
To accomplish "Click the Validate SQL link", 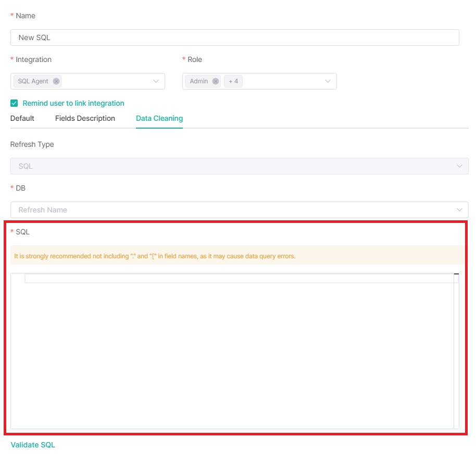I will click(32, 445).
